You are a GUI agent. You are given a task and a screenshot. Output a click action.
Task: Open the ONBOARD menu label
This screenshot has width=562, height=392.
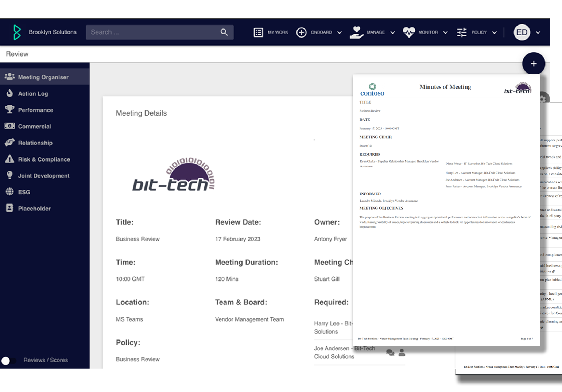click(x=321, y=32)
